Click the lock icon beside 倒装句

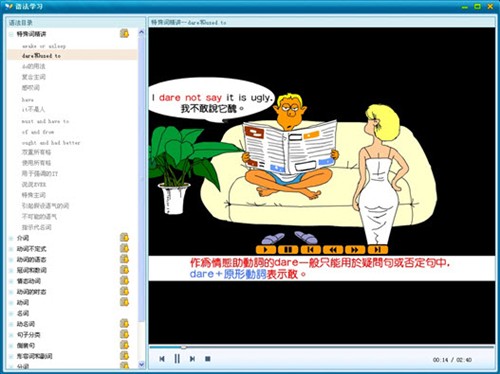pyautogui.click(x=124, y=345)
